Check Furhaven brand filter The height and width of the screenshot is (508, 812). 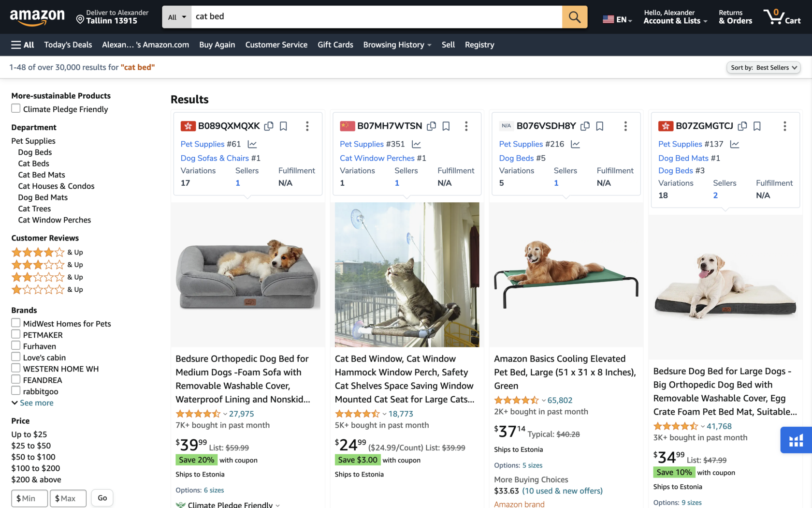(x=16, y=345)
